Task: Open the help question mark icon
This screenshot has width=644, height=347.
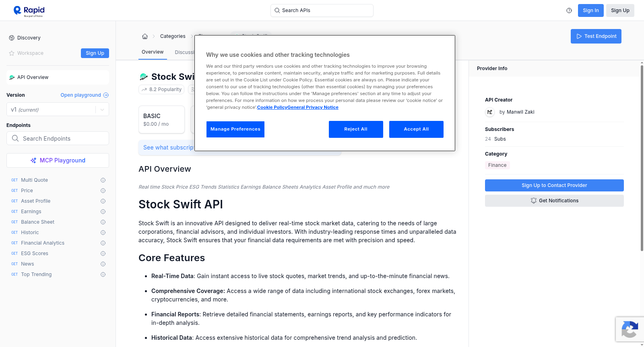Action: coord(569,10)
